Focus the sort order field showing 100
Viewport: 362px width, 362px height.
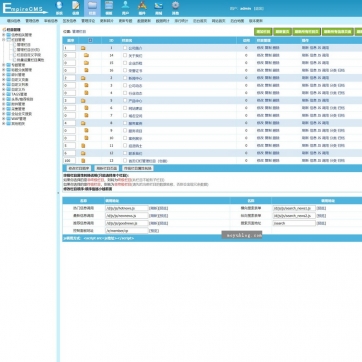point(69,161)
